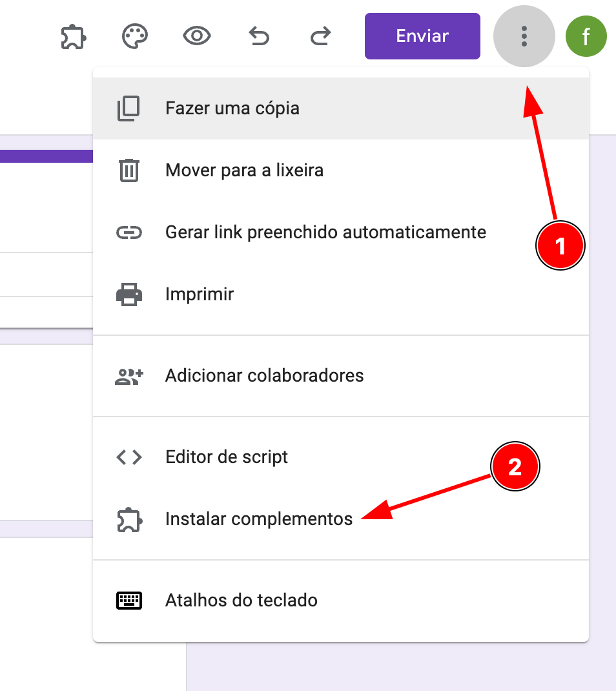Select Gerar link preenchido automaticamente
Image resolution: width=616 pixels, height=691 pixels.
(x=325, y=232)
